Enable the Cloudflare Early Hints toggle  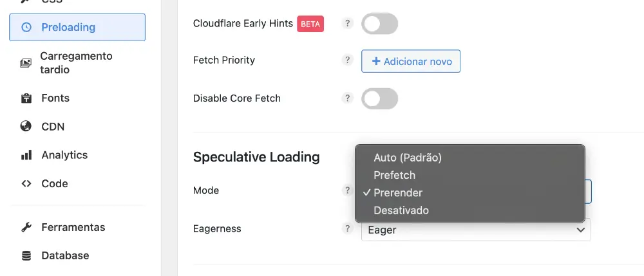379,24
